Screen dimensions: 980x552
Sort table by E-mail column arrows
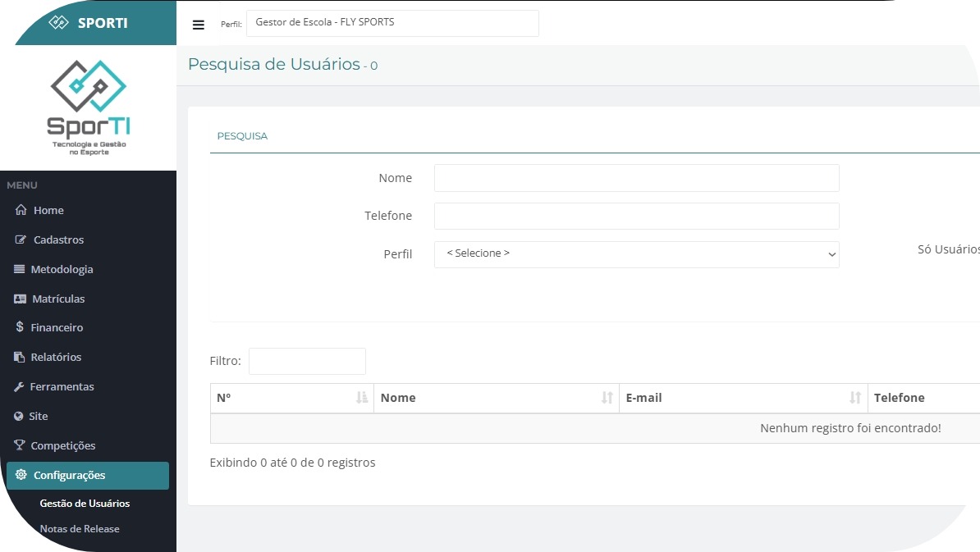click(x=854, y=398)
